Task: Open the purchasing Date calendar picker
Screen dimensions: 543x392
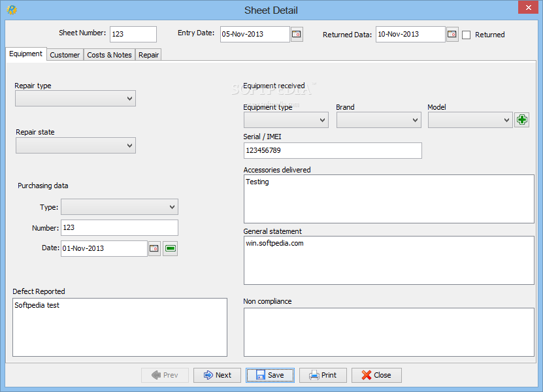Action: [x=154, y=248]
